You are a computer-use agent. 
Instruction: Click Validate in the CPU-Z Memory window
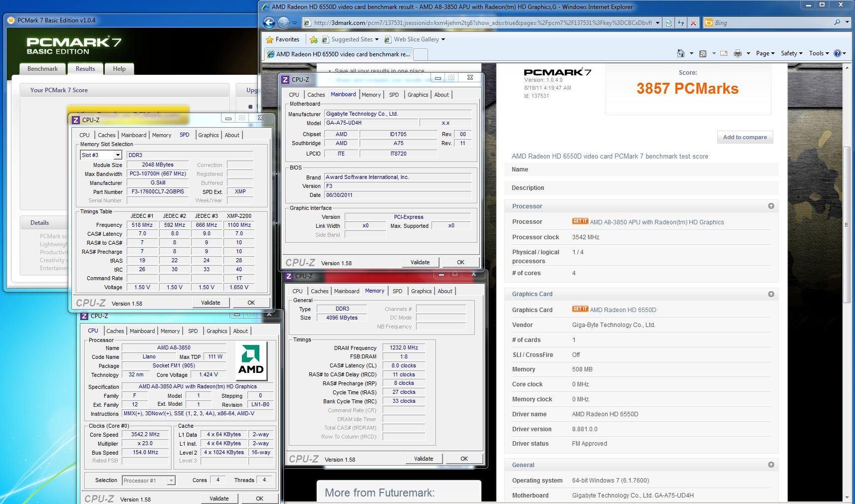coord(424,459)
